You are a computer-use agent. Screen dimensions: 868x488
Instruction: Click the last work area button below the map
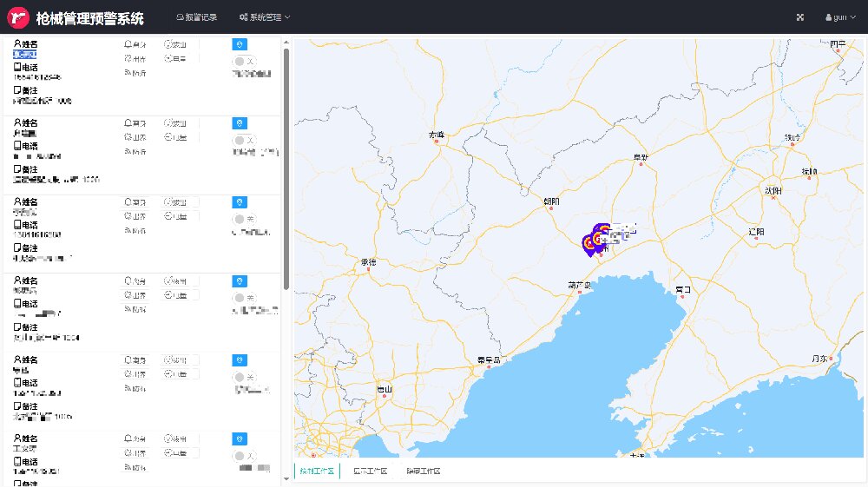tap(424, 472)
